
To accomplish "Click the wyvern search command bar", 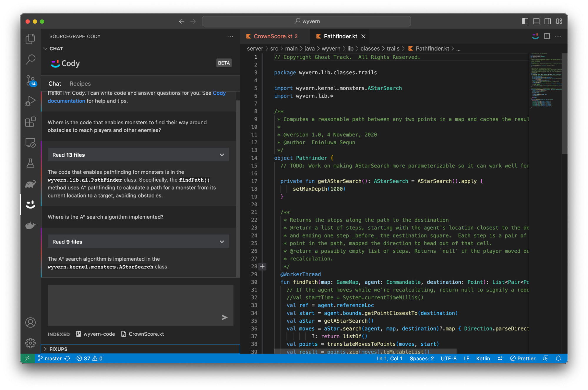I will [x=306, y=21].
